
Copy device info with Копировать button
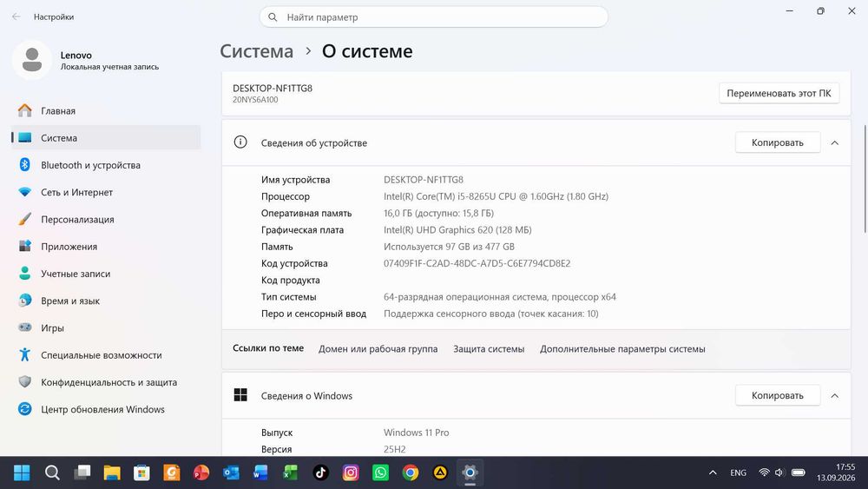(777, 142)
